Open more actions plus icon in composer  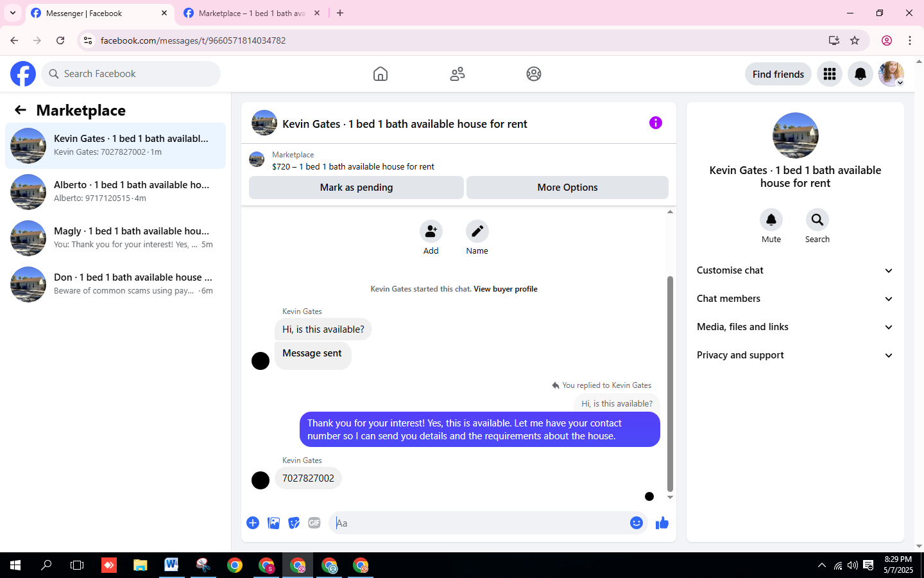point(253,523)
